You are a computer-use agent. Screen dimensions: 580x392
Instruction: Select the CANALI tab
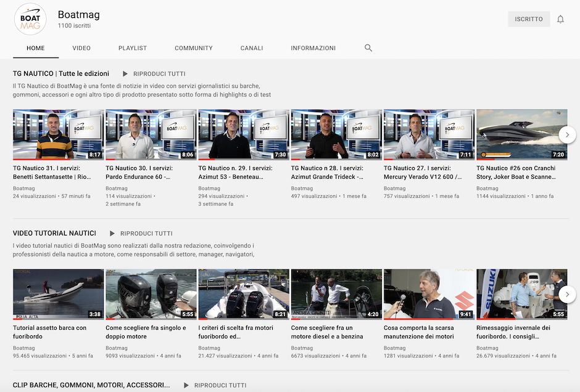(252, 48)
